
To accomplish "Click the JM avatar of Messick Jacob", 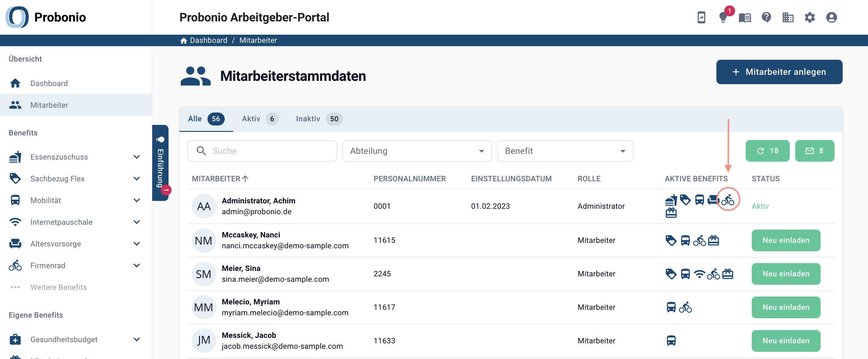I will (x=204, y=341).
